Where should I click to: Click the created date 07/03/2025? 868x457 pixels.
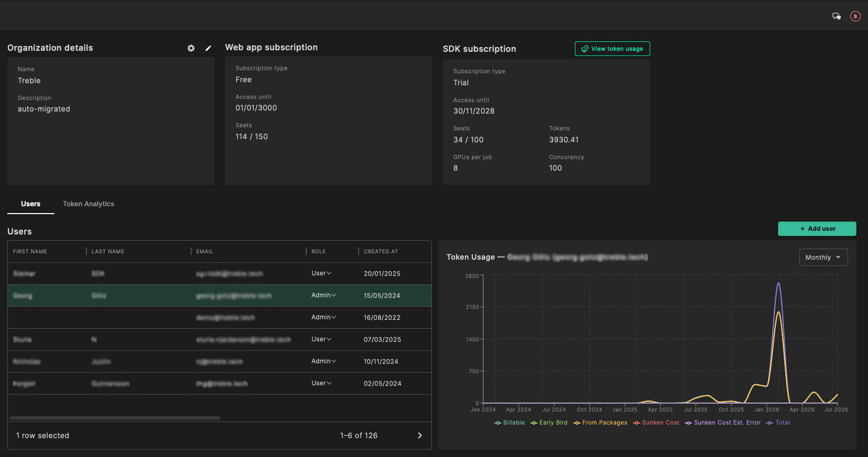tap(383, 340)
